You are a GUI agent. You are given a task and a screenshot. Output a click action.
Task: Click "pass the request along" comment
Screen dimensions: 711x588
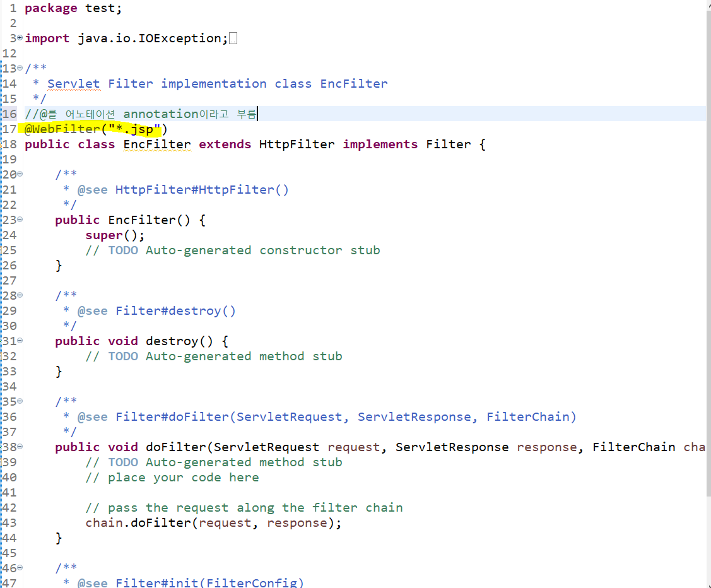(x=244, y=508)
